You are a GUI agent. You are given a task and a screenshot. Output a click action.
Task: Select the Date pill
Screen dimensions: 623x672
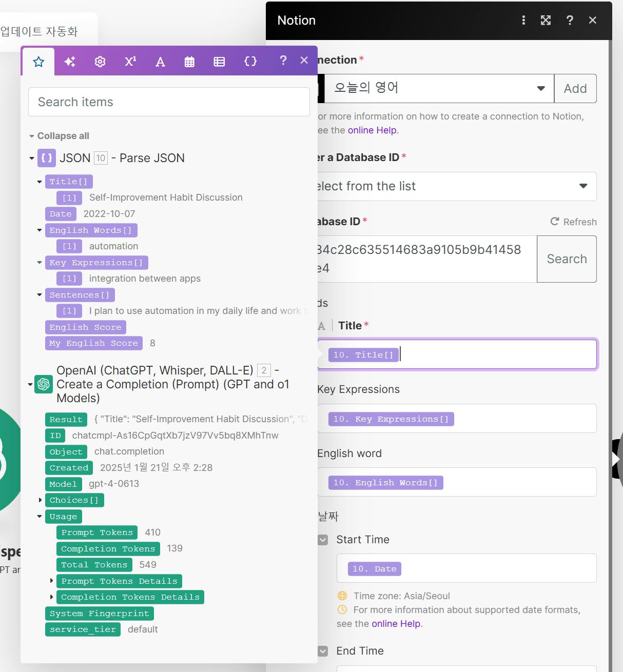pyautogui.click(x=61, y=214)
